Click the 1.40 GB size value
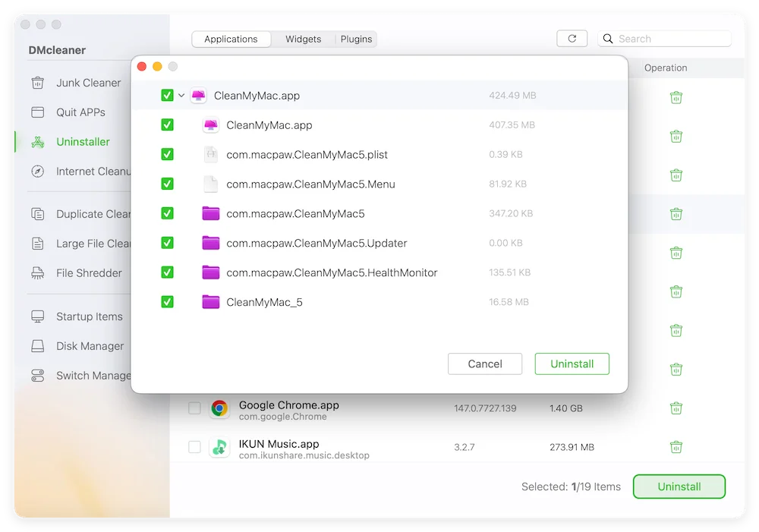Screen dimensions: 759x532 point(566,408)
